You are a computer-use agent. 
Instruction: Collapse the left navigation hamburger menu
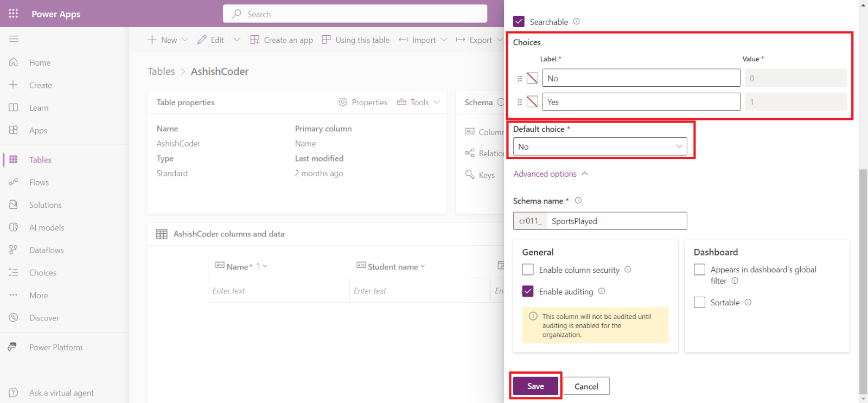[14, 39]
